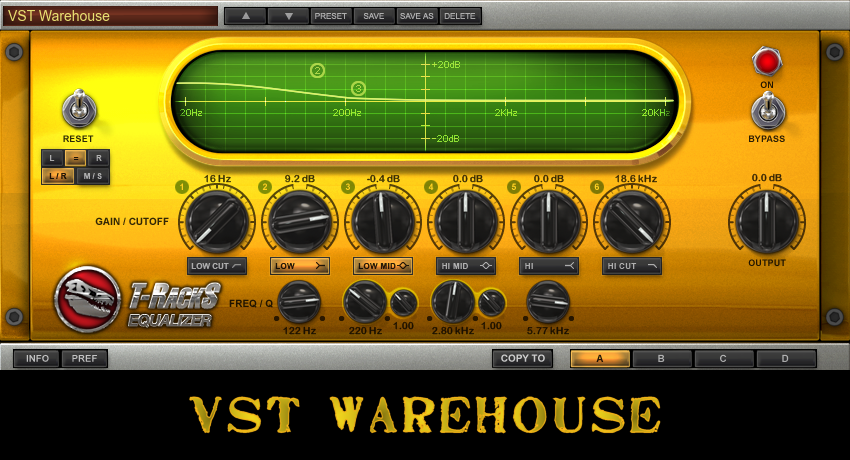850x460 pixels.
Task: Click the 9.2 dB gain value
Action: [300, 178]
